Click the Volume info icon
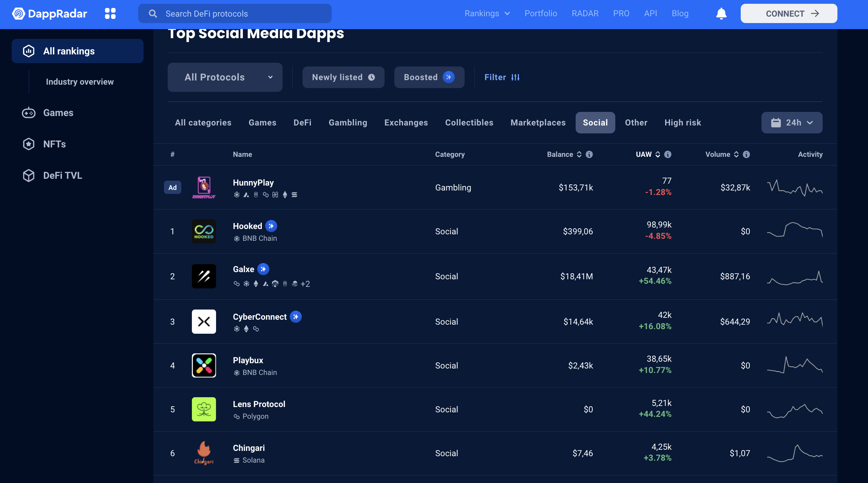868x483 pixels. (746, 154)
